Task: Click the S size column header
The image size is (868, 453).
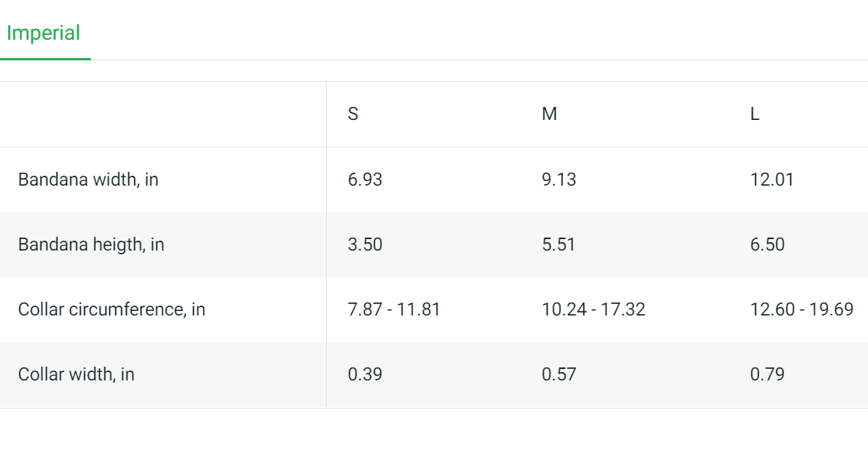Action: [353, 115]
